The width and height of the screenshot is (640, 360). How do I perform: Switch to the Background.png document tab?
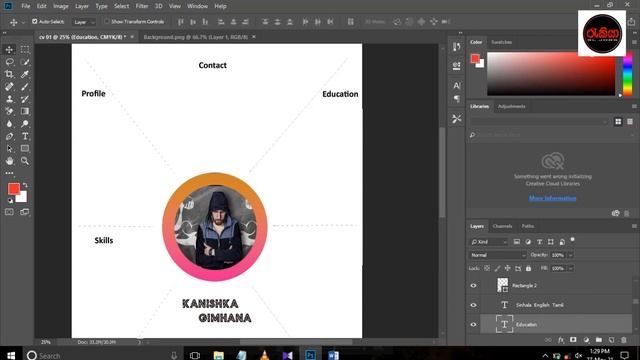pyautogui.click(x=196, y=37)
